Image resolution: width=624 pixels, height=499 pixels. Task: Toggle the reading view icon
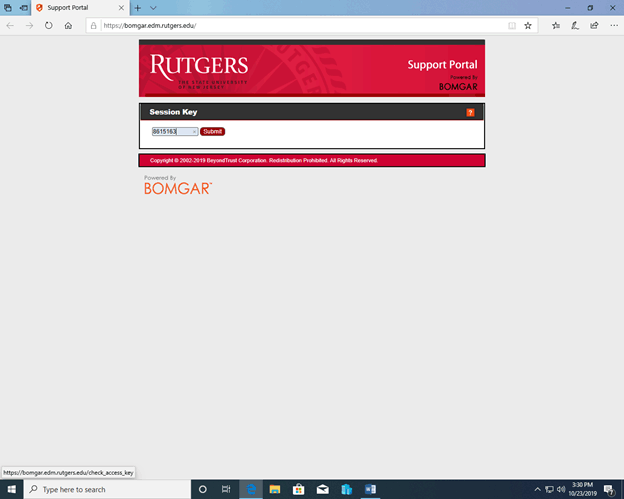512,25
